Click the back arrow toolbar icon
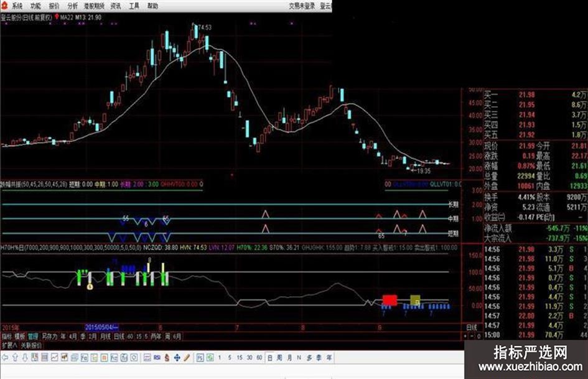This screenshot has width=588, height=379. 5,358
